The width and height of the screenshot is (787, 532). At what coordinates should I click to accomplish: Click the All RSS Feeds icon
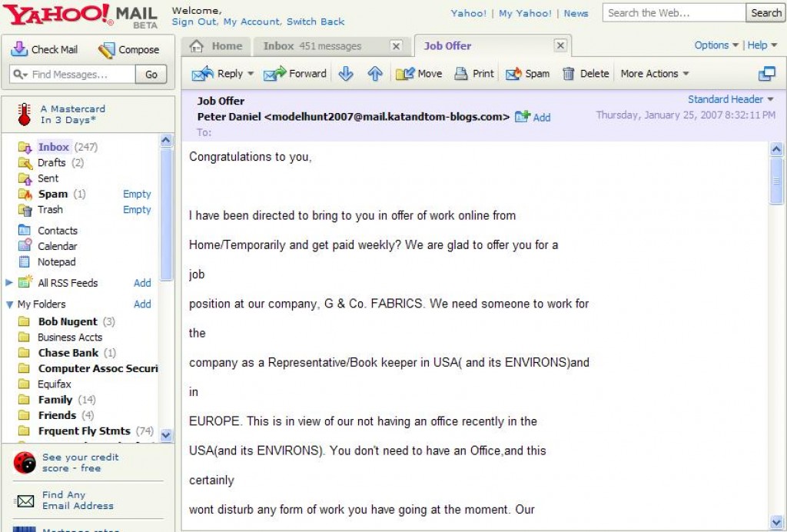point(25,282)
